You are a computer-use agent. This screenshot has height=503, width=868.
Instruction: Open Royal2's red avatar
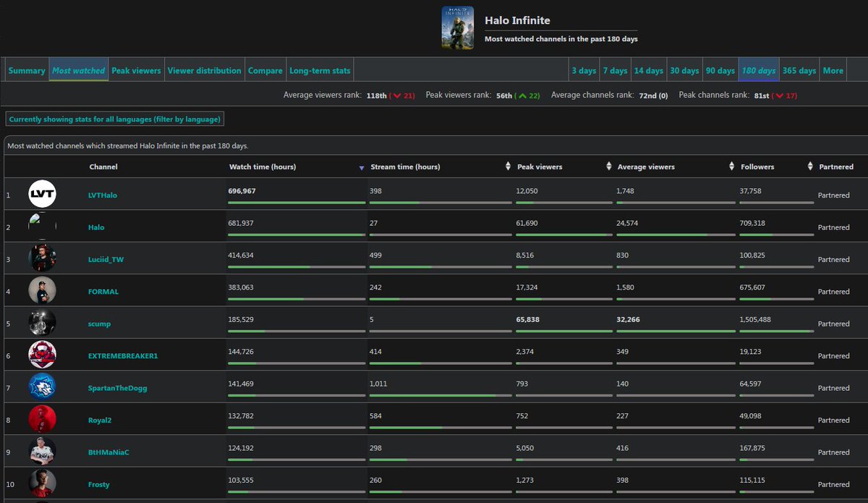coord(42,419)
